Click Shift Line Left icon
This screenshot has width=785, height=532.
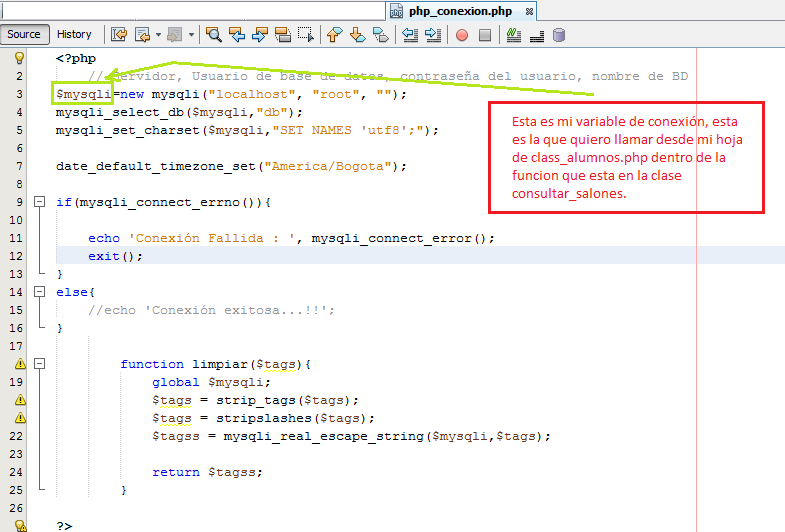(x=410, y=35)
